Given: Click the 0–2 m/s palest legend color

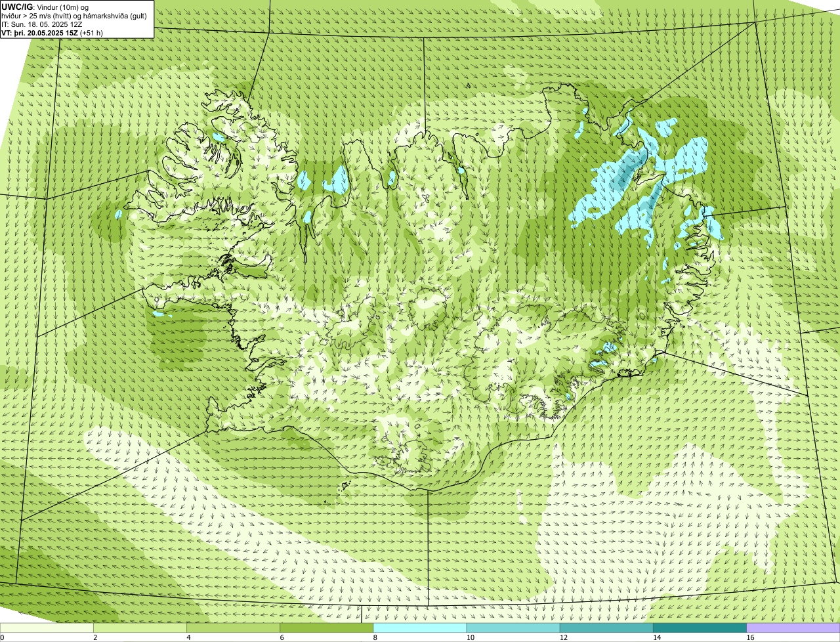Looking at the screenshot, I should click(x=47, y=628).
